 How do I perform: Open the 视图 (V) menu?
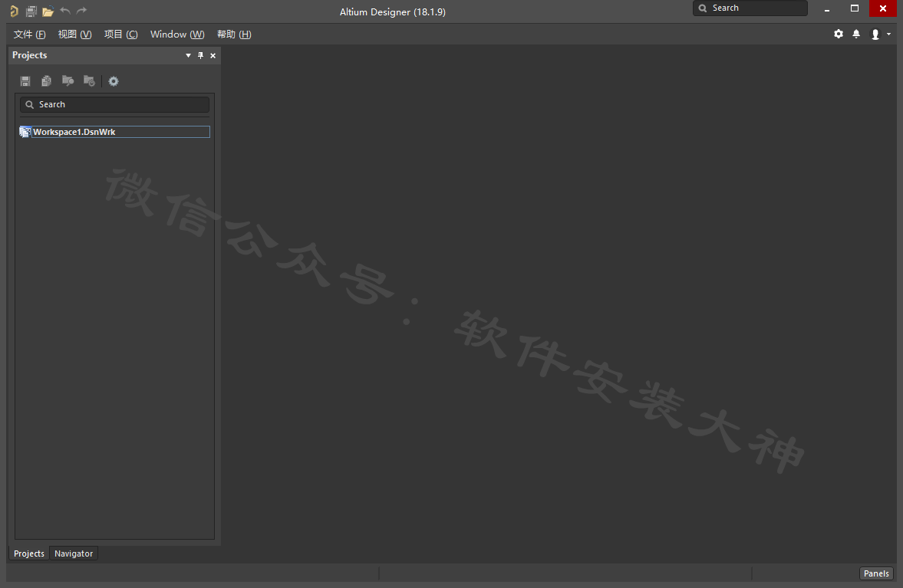[75, 34]
